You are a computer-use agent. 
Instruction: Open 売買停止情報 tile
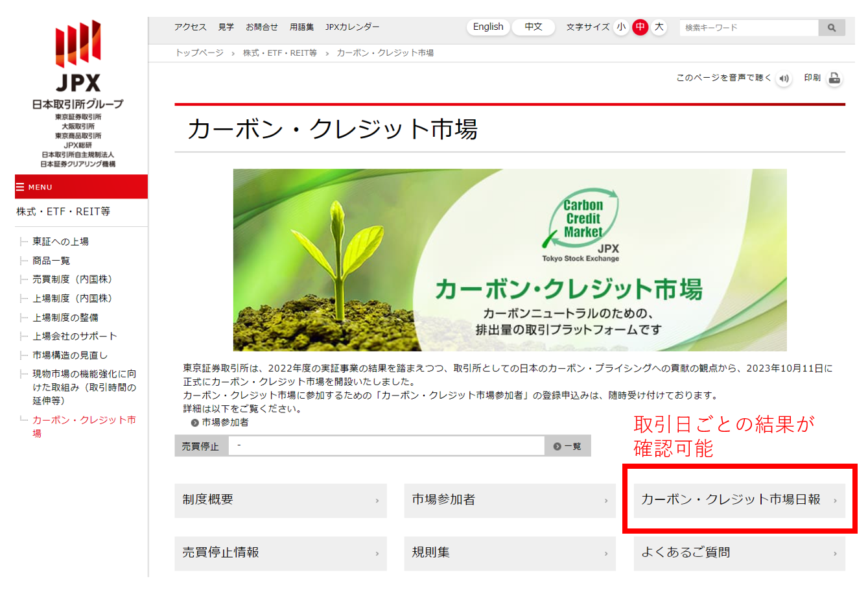pos(281,553)
